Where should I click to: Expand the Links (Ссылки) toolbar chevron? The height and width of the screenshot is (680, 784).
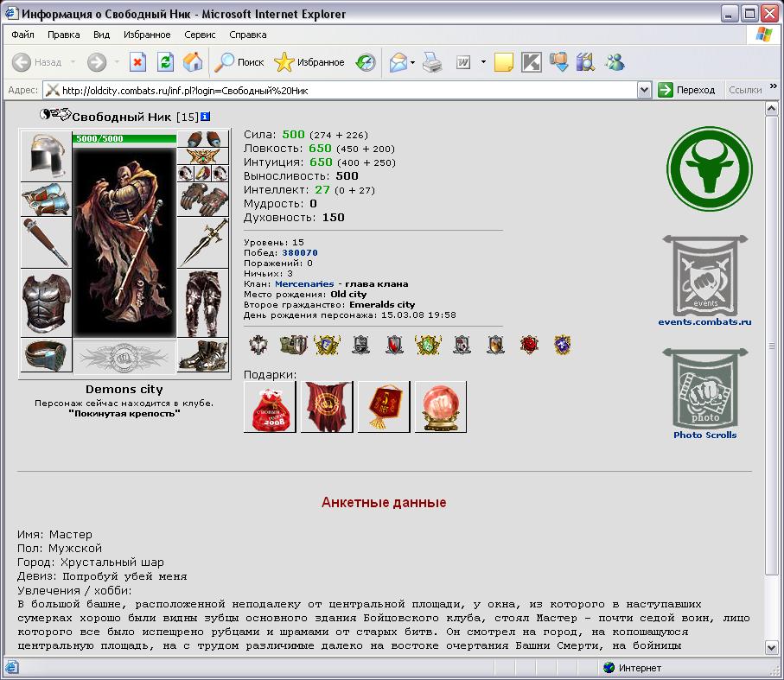click(773, 86)
